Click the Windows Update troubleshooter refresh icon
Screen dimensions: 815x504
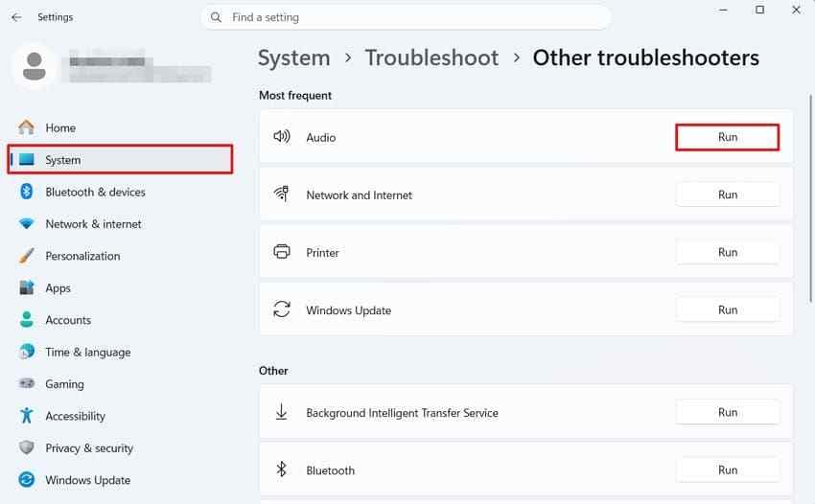282,309
